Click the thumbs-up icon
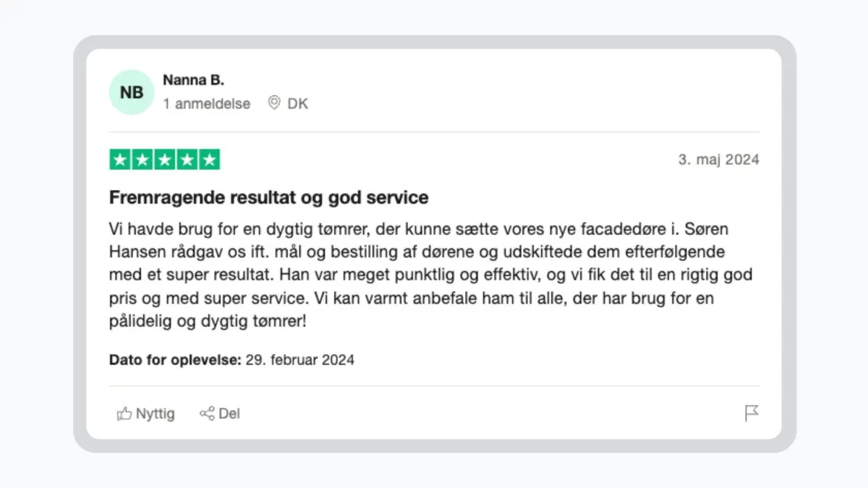 [x=124, y=414]
